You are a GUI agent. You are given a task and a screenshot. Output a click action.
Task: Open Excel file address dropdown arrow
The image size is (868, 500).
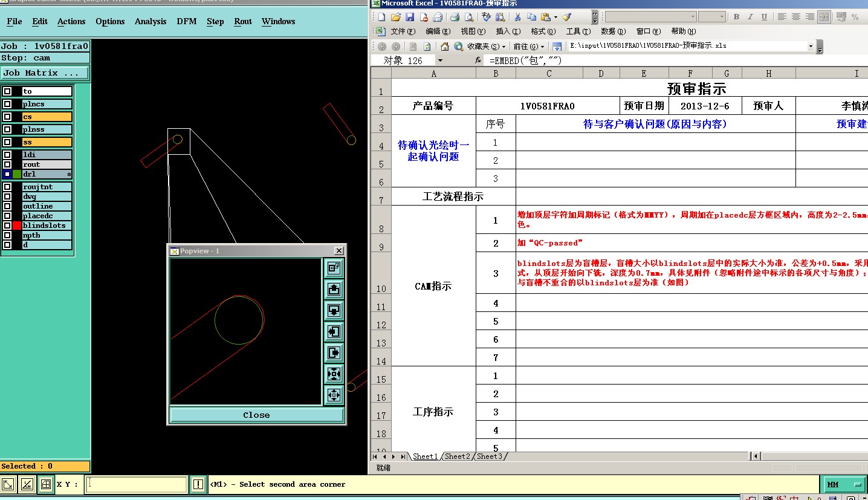point(811,46)
